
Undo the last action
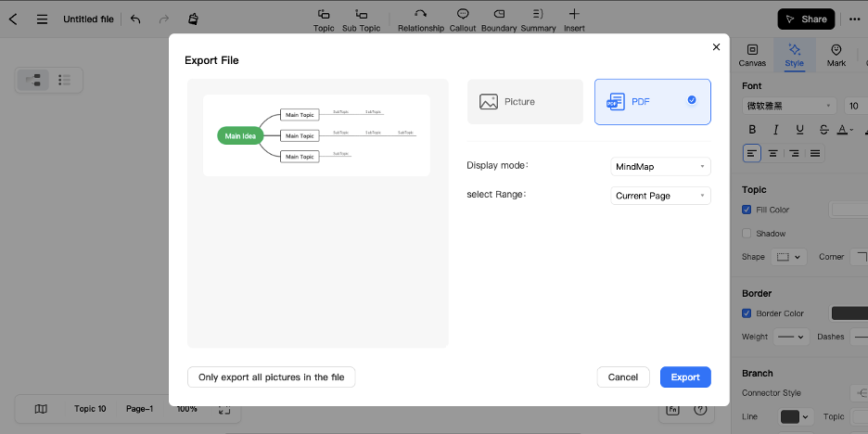[x=135, y=19]
